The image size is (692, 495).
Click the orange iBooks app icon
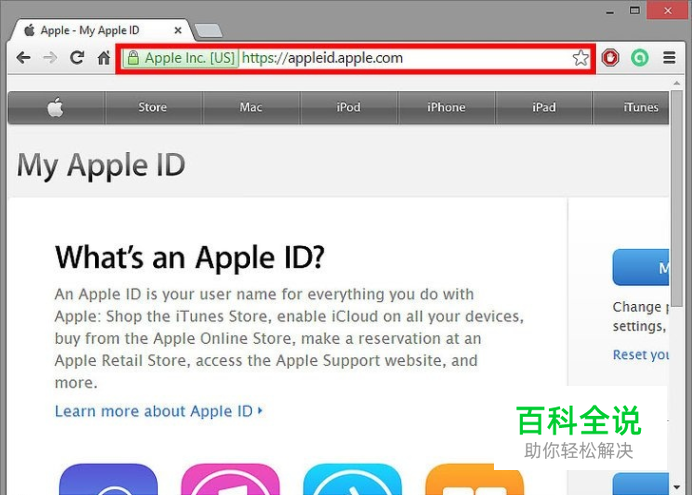point(474,479)
